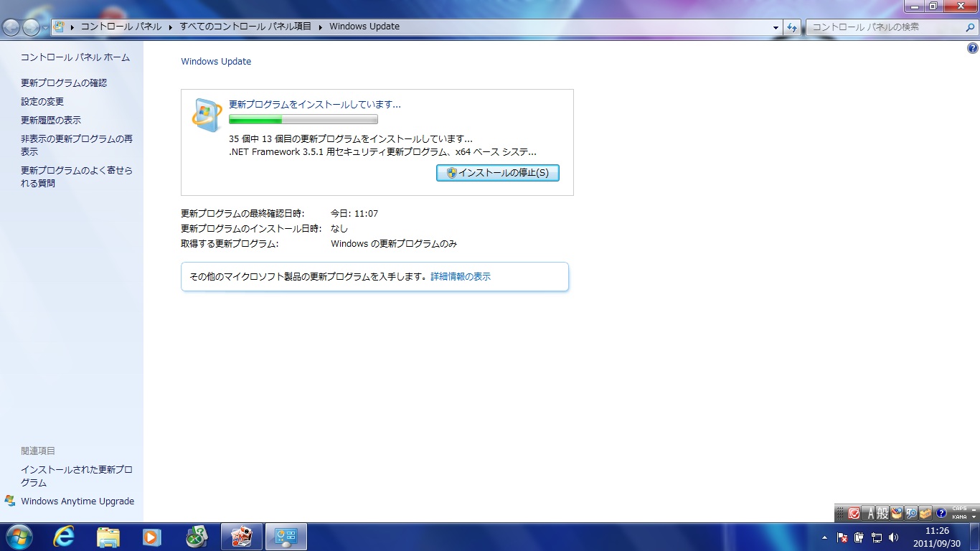Screen dimensions: 980x551
Task: Click the volume speaker tray icon
Action: [893, 537]
